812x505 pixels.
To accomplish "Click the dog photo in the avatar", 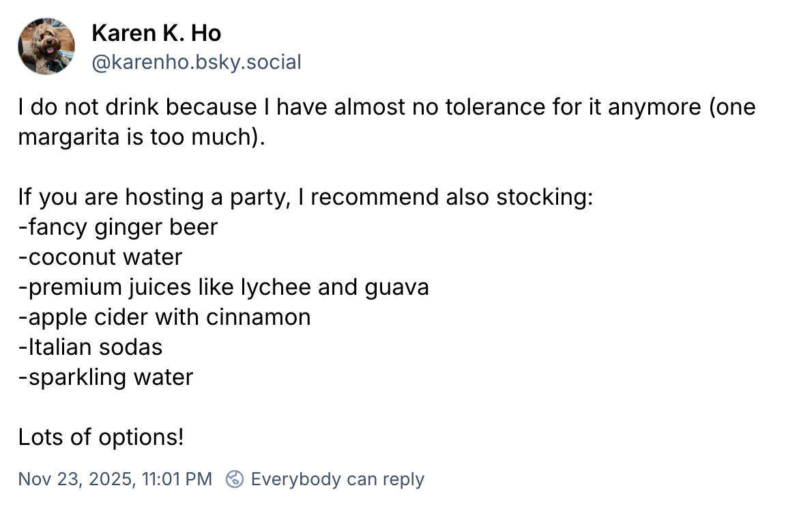I will 46,46.
